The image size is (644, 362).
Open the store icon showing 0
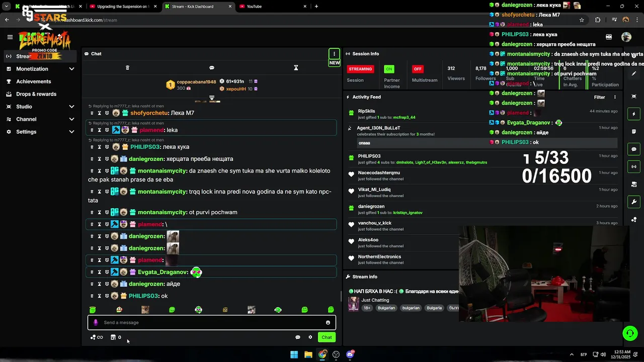point(116,337)
